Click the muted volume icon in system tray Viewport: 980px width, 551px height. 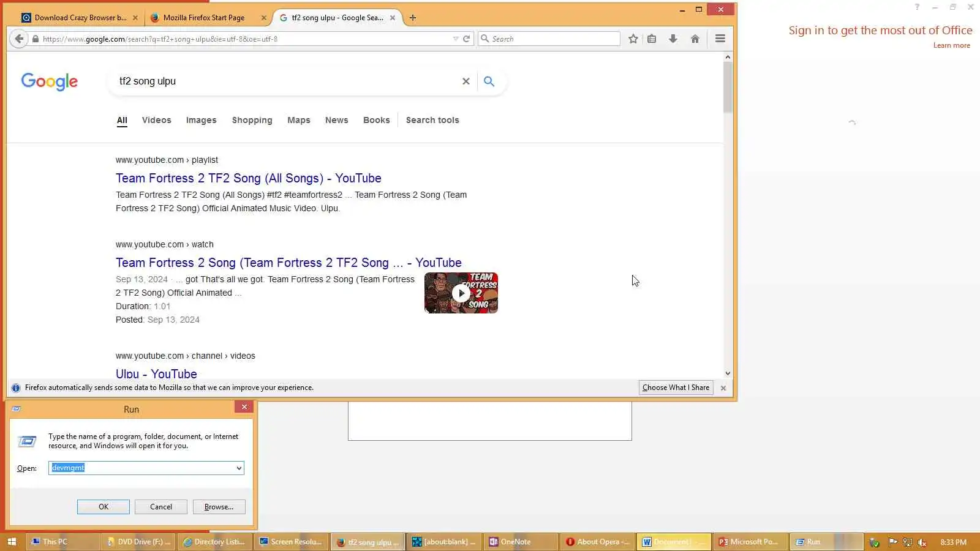922,542
